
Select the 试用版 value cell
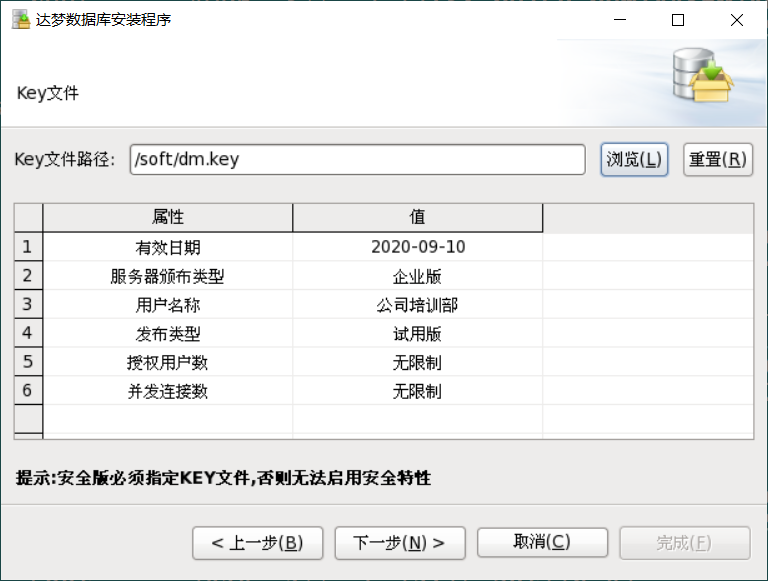(x=418, y=333)
